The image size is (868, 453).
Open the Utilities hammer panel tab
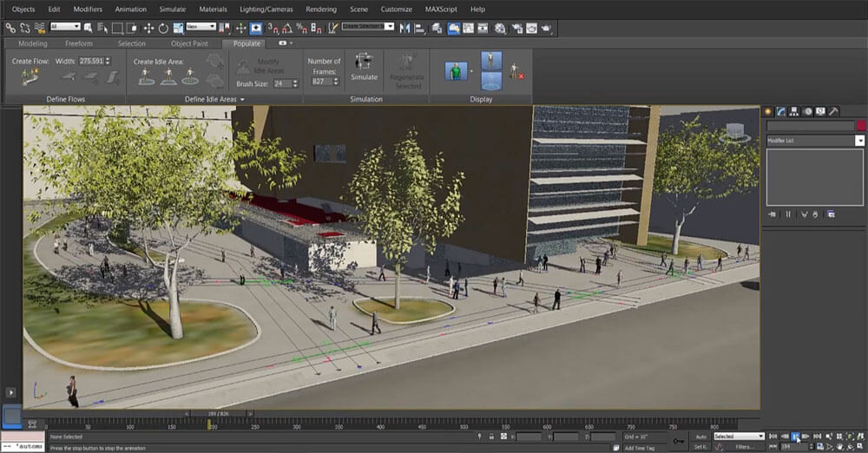coord(833,111)
